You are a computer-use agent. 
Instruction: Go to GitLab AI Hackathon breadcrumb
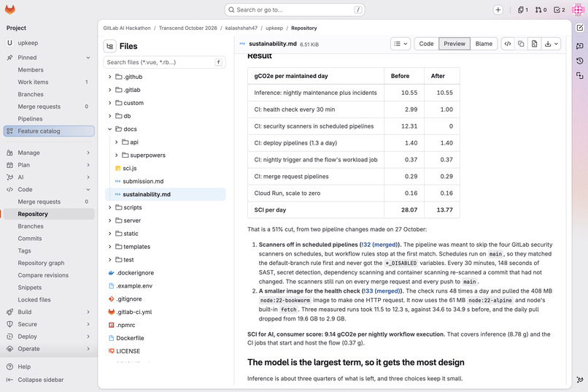[127, 28]
